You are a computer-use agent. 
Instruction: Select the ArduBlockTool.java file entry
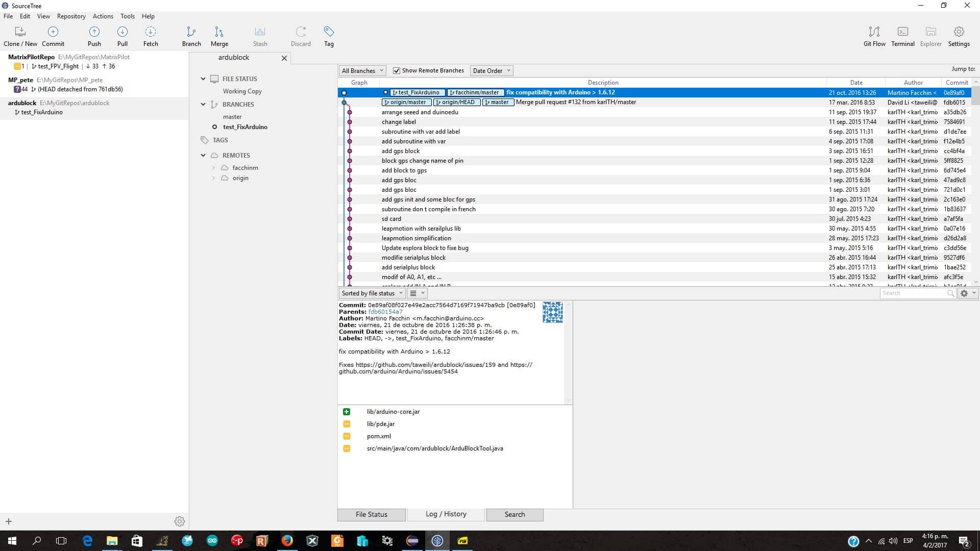coord(435,448)
